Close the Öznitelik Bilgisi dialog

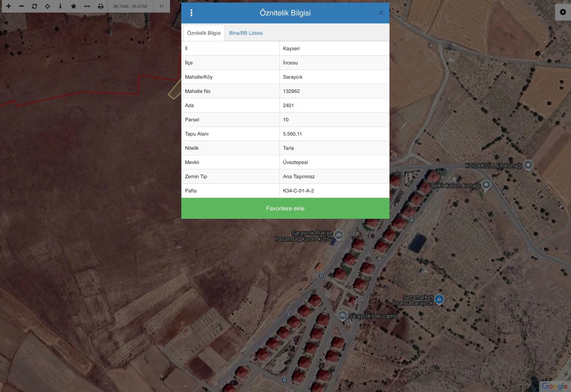(381, 13)
